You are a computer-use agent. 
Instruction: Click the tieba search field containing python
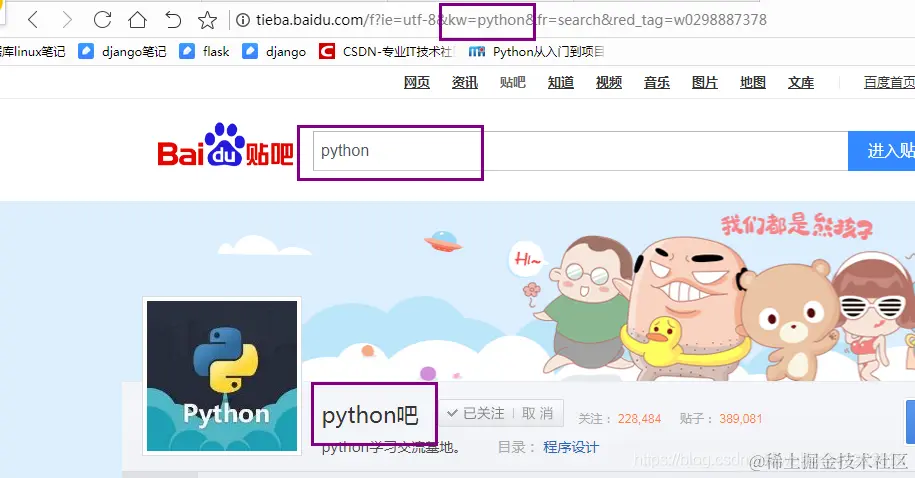coord(580,151)
